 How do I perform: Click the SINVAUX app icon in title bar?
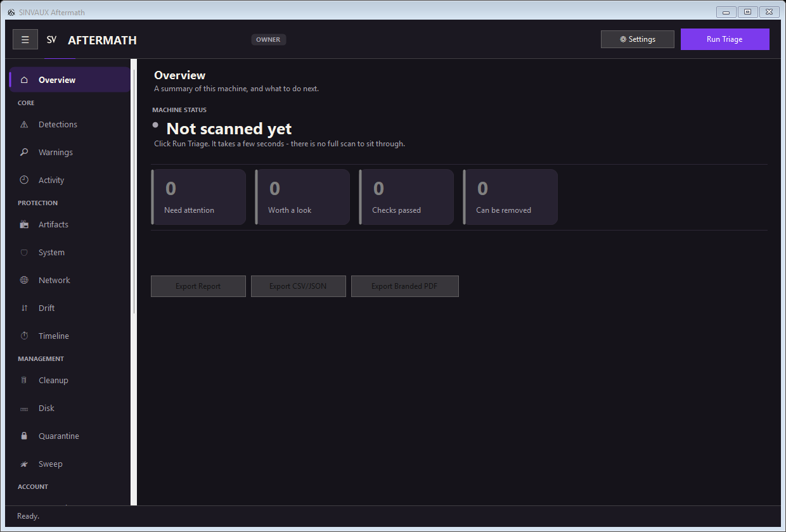point(11,12)
